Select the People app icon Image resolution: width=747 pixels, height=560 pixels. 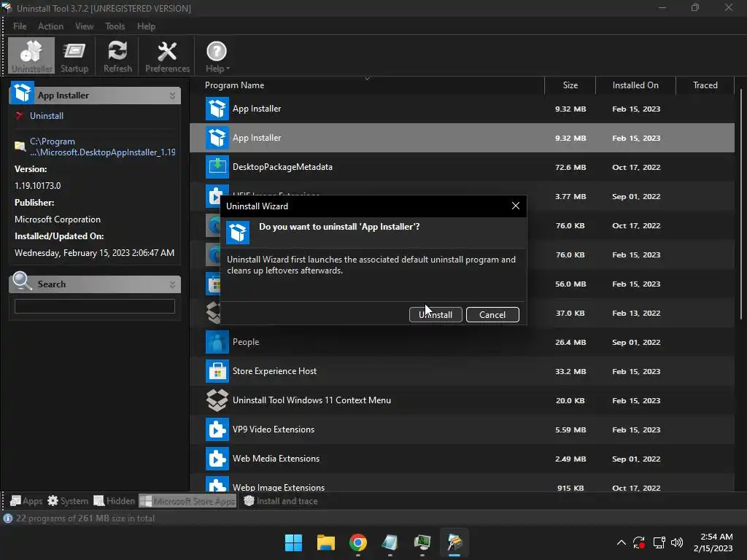tap(217, 342)
